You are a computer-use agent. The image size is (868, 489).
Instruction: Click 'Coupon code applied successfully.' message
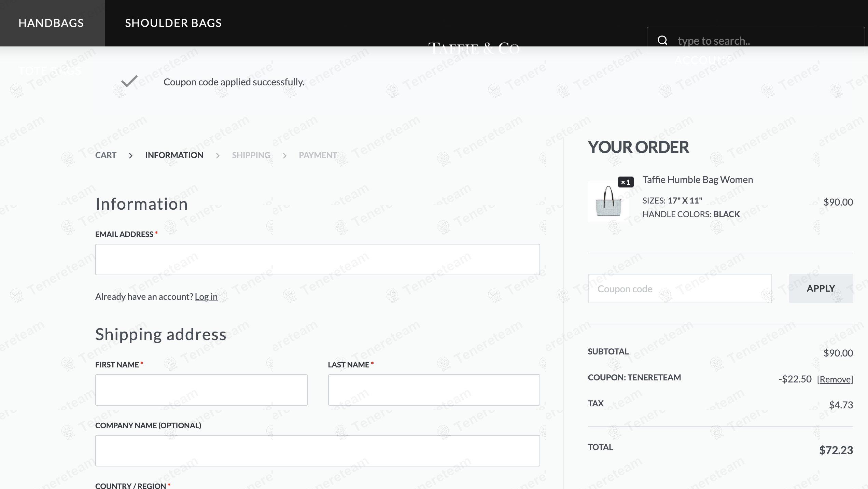click(234, 82)
